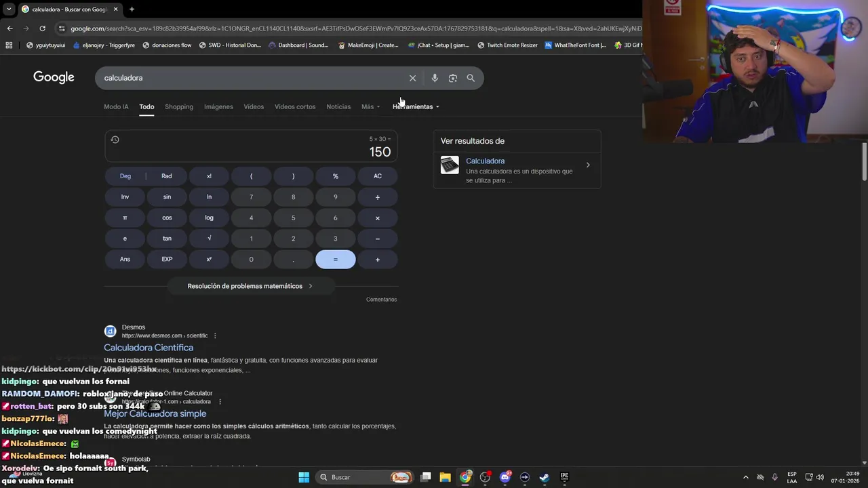Open Chrome from the taskbar
868x488 pixels.
tap(465, 477)
